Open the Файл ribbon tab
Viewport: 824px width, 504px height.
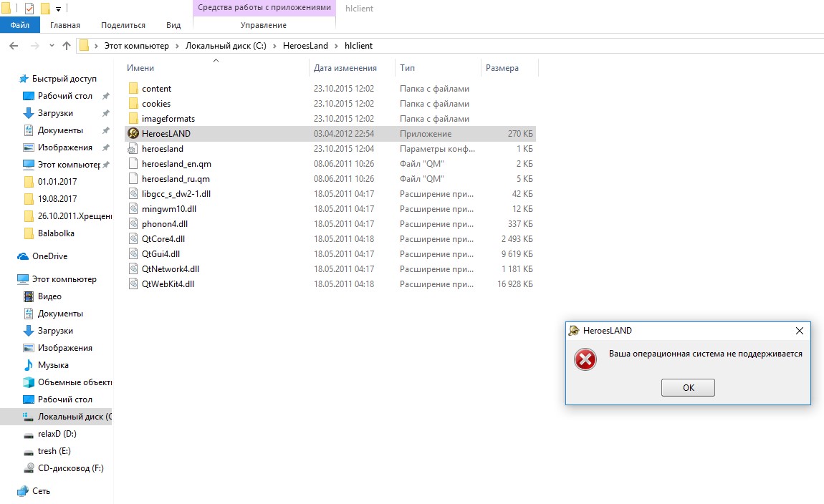click(x=20, y=25)
